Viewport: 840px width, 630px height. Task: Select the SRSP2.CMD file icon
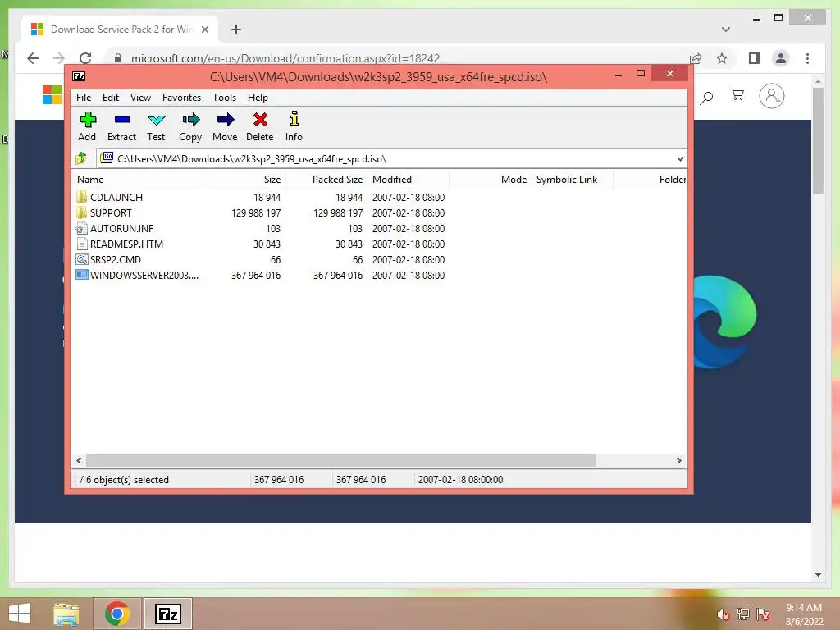coord(81,259)
